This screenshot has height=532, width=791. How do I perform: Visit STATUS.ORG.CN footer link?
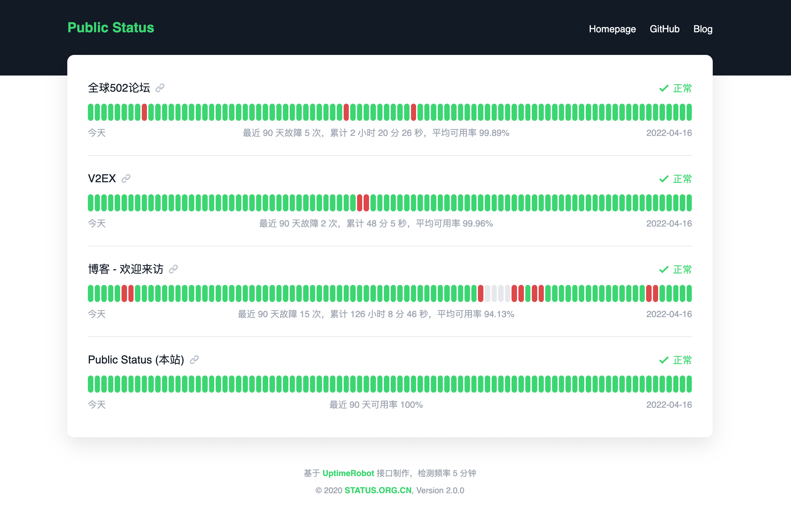tap(378, 490)
